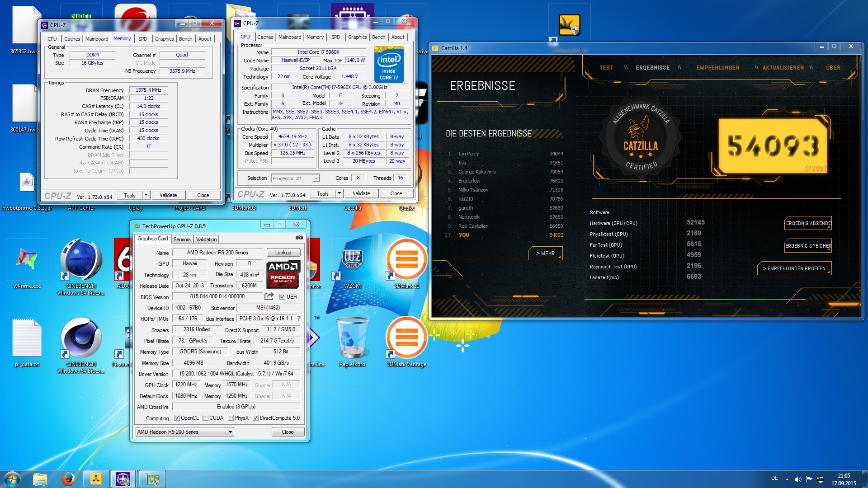The height and width of the screenshot is (488, 868).
Task: Click the network tray icon
Action: click(x=820, y=479)
